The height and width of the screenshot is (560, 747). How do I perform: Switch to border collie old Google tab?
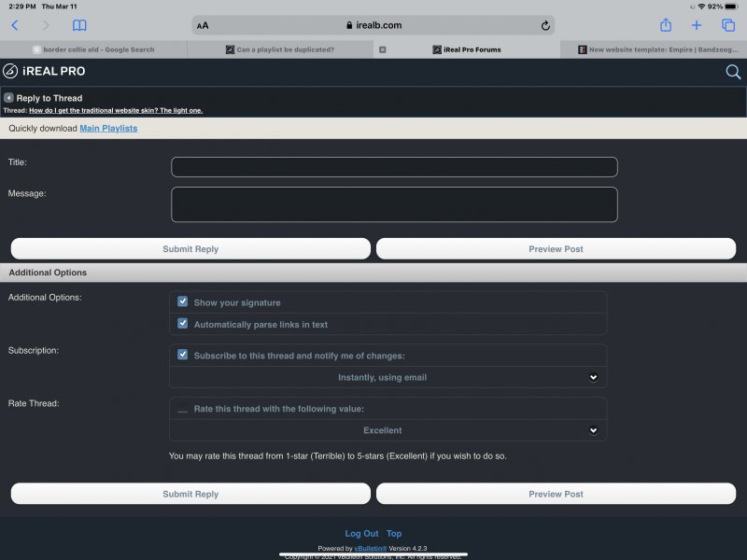point(93,49)
